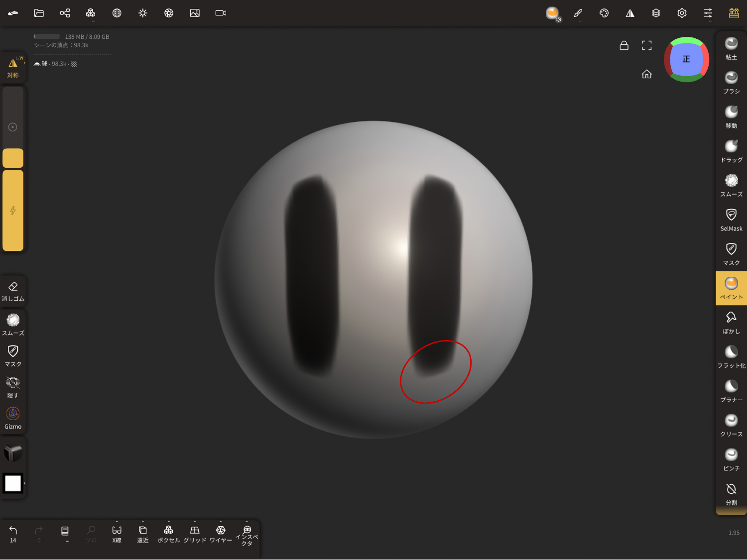This screenshot has height=560, width=747.
Task: Open the files menu with folder icon
Action: click(39, 13)
